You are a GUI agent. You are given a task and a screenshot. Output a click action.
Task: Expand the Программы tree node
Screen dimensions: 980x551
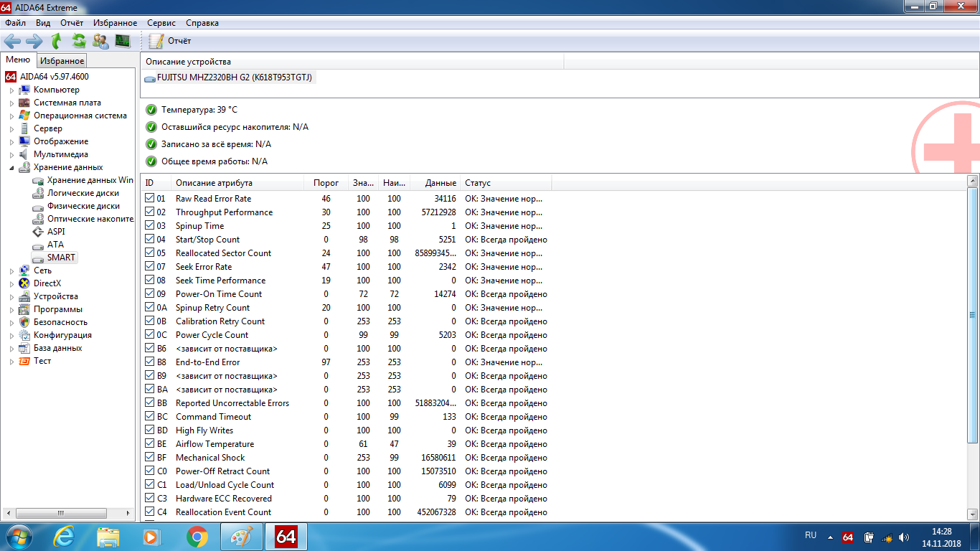click(x=11, y=310)
